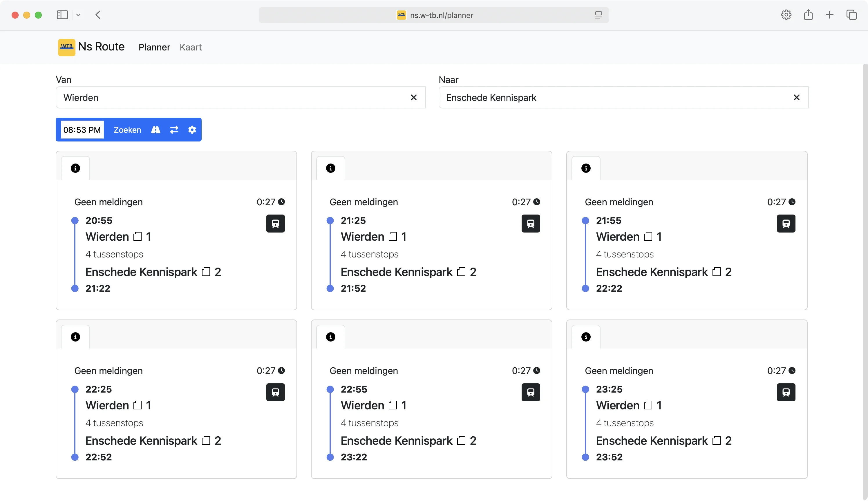Click train icon on 23:25 journey
Viewport: 868px width, 501px height.
point(786,392)
